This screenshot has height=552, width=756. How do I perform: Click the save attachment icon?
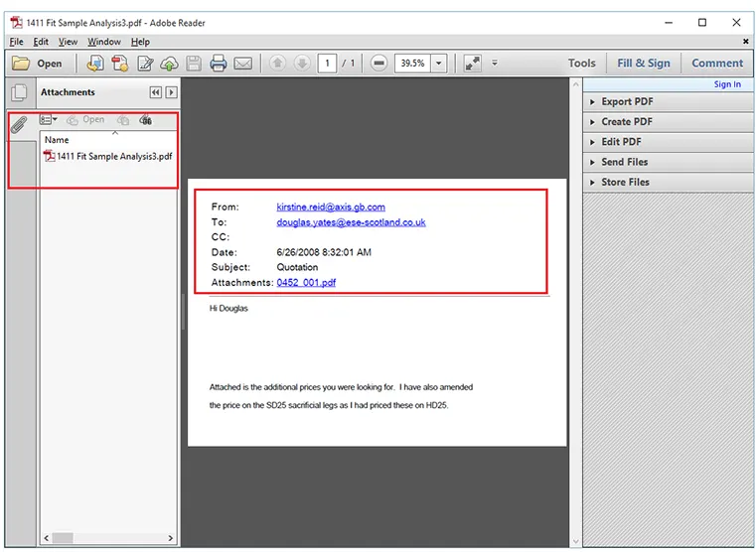123,120
